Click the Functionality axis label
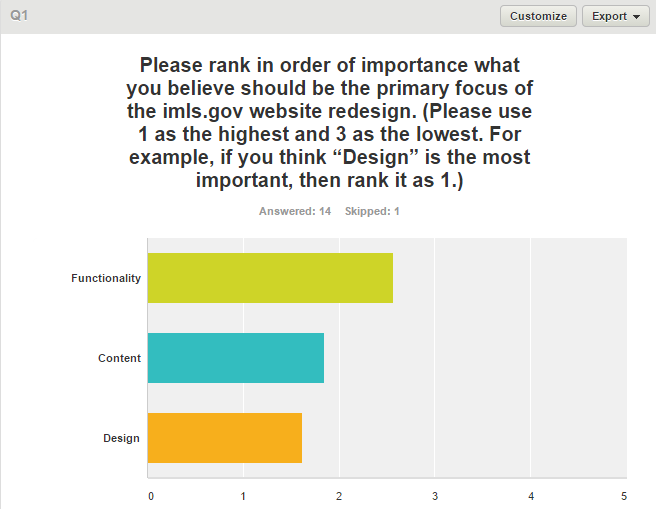The height and width of the screenshot is (509, 656). (x=106, y=278)
